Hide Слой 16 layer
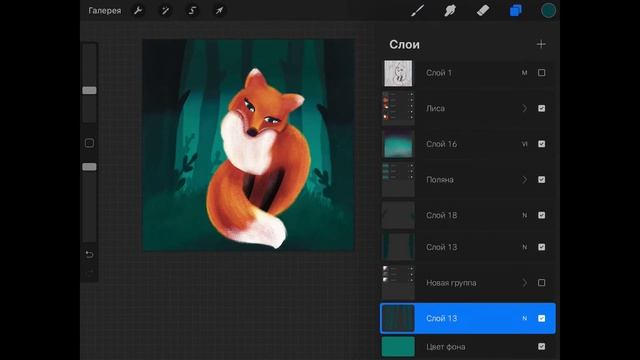This screenshot has height=360, width=640. [542, 144]
